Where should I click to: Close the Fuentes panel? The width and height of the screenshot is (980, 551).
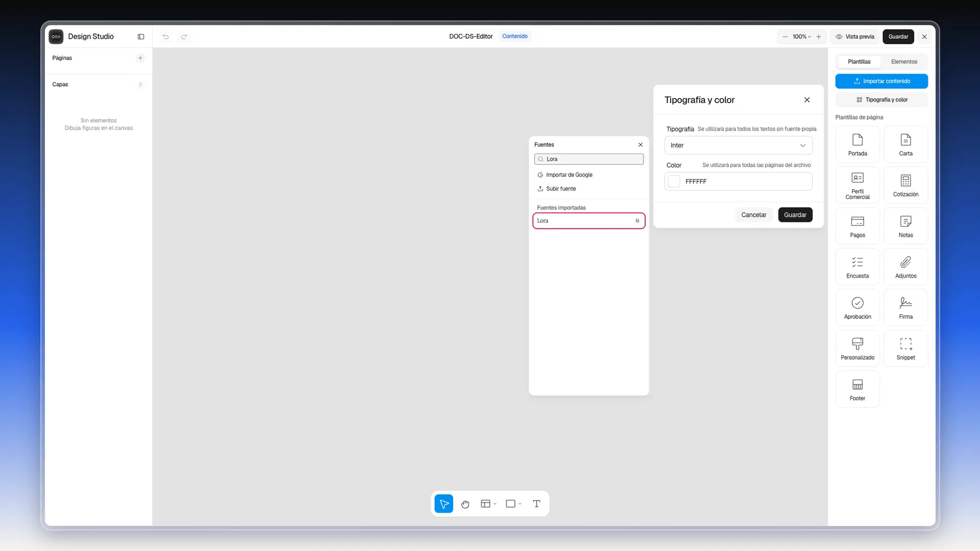[x=640, y=145]
